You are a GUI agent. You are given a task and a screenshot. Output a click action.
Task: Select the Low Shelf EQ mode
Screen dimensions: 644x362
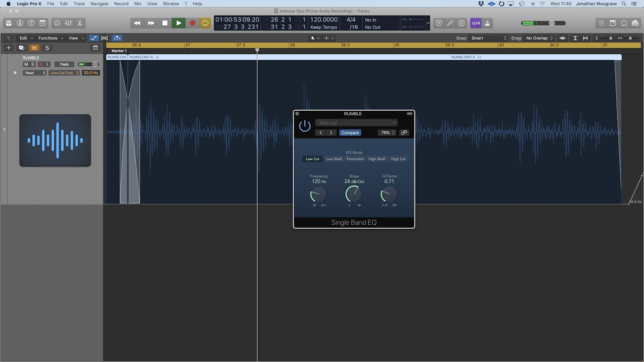(334, 159)
